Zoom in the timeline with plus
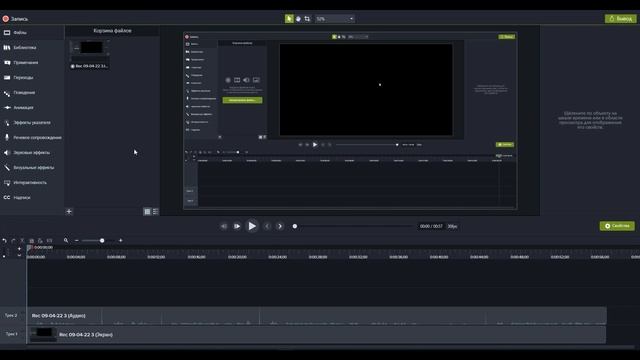 (x=120, y=240)
